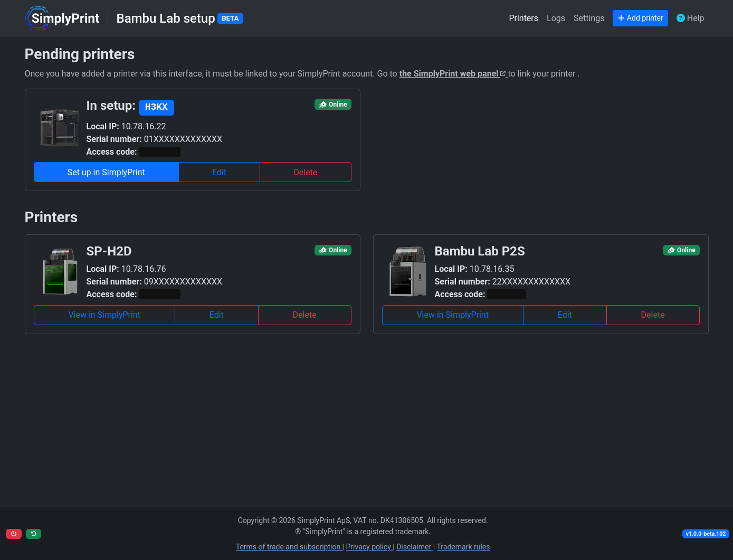Image resolution: width=733 pixels, height=560 pixels.
Task: Click the Online badge on SP-H2D card
Action: pos(333,250)
